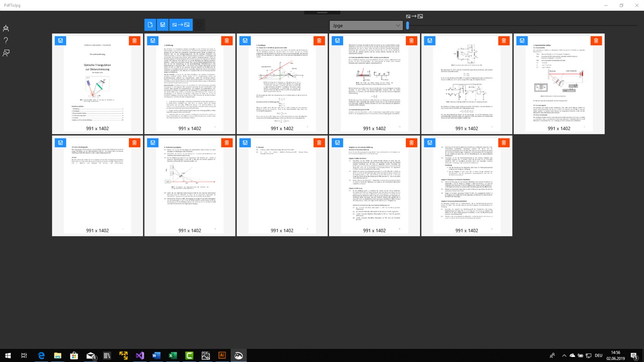Click the Save All toolbar icon
Image resolution: width=644 pixels, height=362 pixels.
162,24
